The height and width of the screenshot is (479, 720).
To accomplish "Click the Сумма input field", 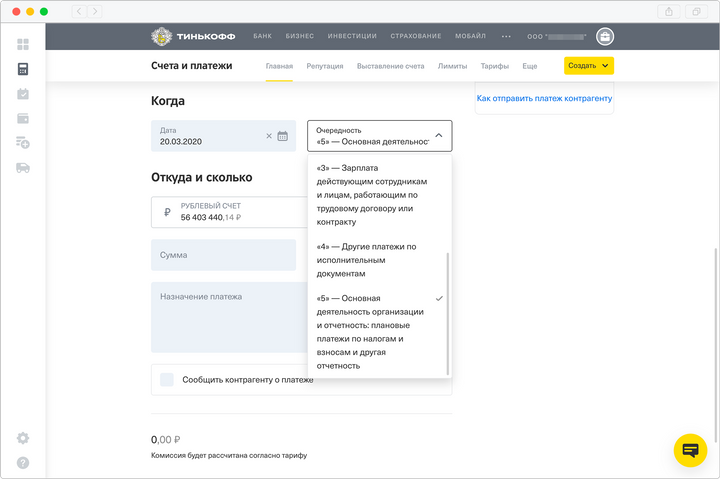I will click(x=223, y=255).
